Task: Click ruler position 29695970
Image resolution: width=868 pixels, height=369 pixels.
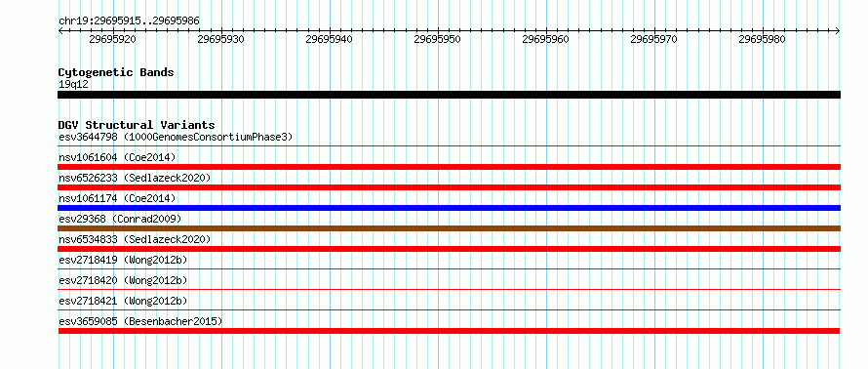Action: coord(654,39)
